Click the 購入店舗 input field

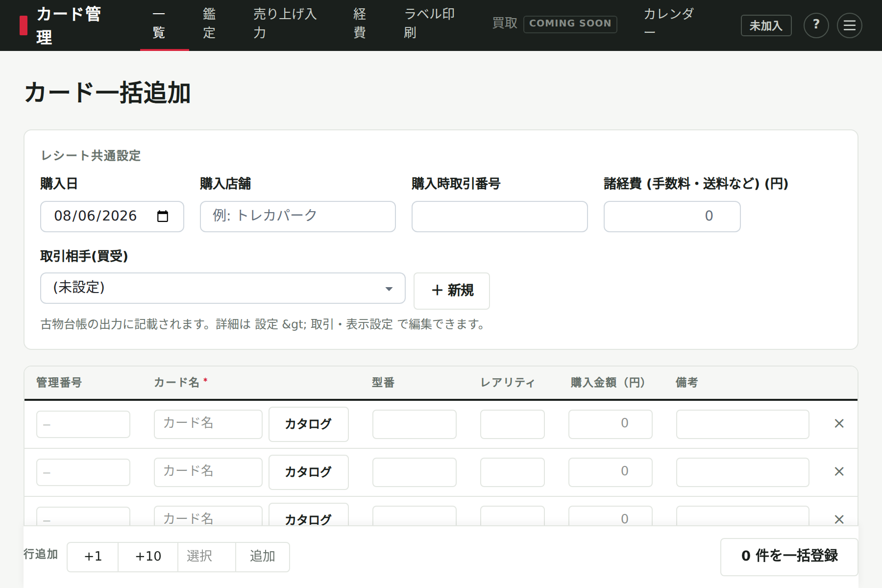tap(298, 216)
